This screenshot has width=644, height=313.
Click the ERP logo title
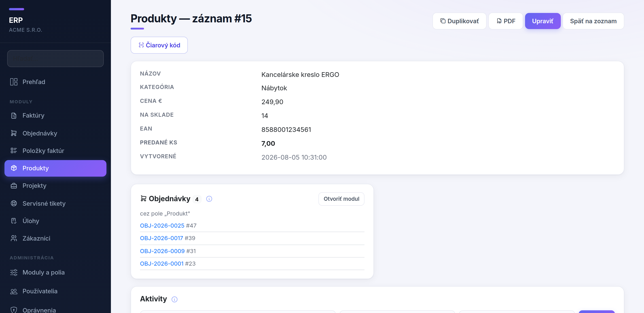[x=16, y=20]
